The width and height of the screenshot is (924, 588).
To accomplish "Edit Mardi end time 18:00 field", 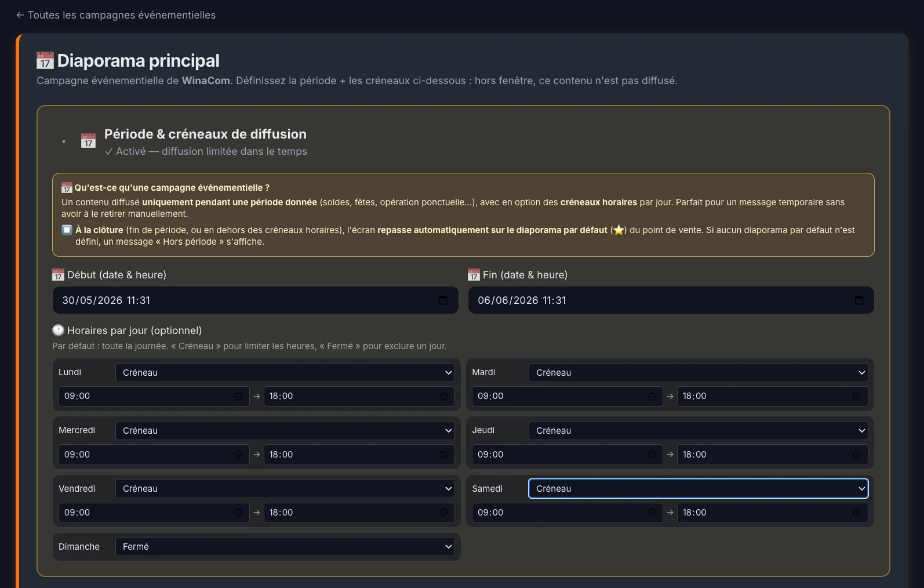I will coord(772,396).
